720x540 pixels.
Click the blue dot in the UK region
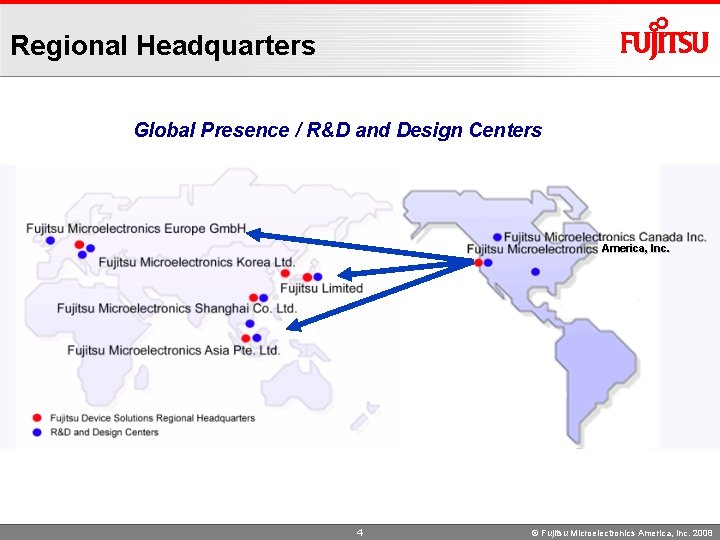tap(51, 240)
